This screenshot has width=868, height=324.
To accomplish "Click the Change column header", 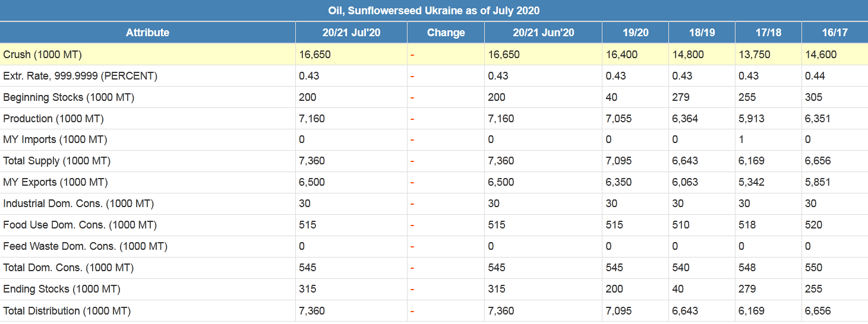I will point(446,33).
